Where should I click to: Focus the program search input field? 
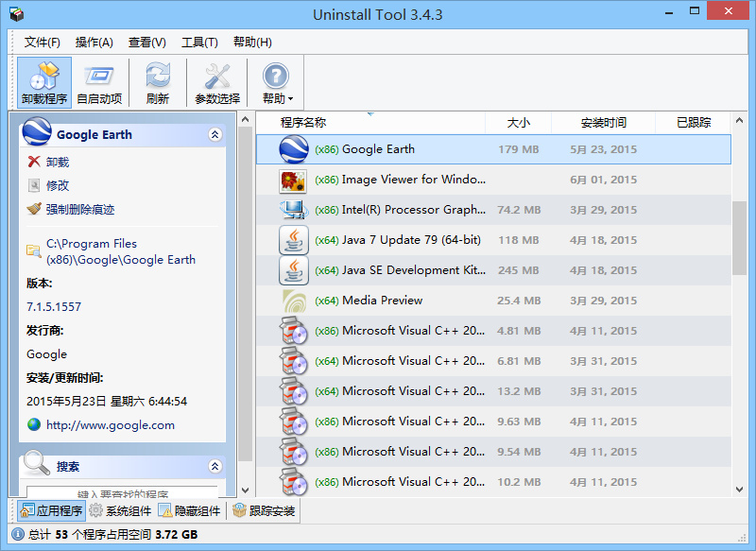(x=123, y=492)
